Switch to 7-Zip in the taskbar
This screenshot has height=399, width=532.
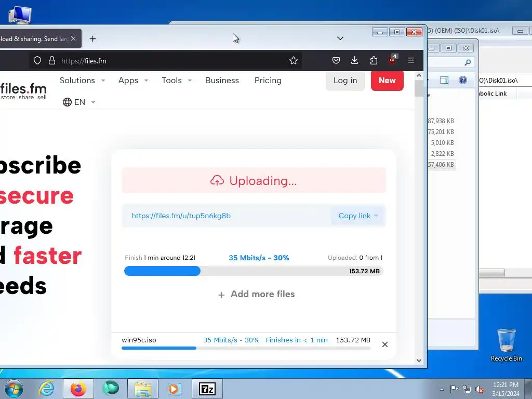click(x=207, y=389)
